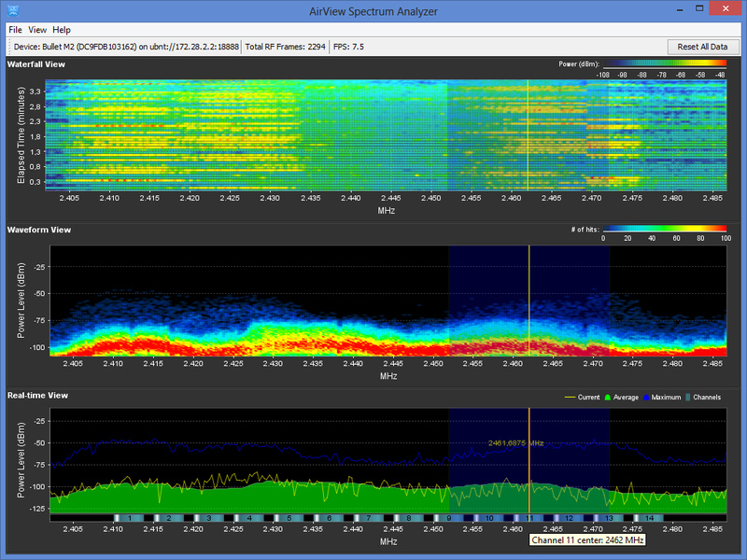
Task: Pick channel 3 on the channel strip
Action: (x=208, y=517)
